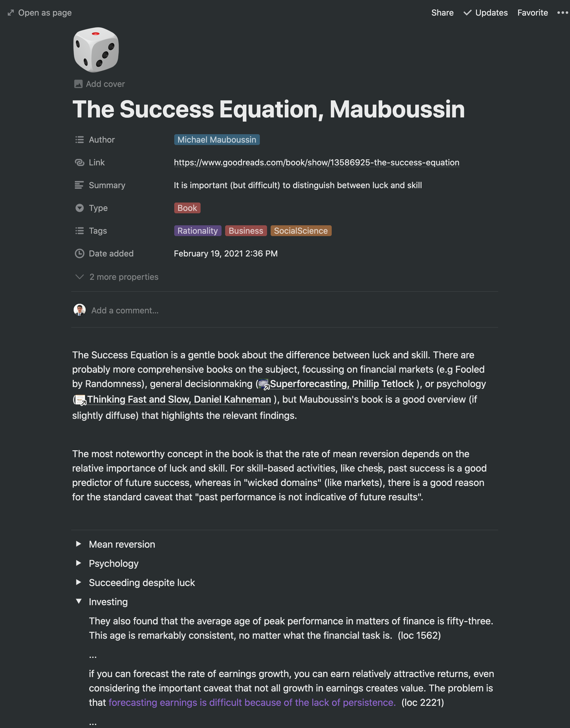Select the purple Rationality tag
This screenshot has height=728, width=570.
[x=198, y=231]
